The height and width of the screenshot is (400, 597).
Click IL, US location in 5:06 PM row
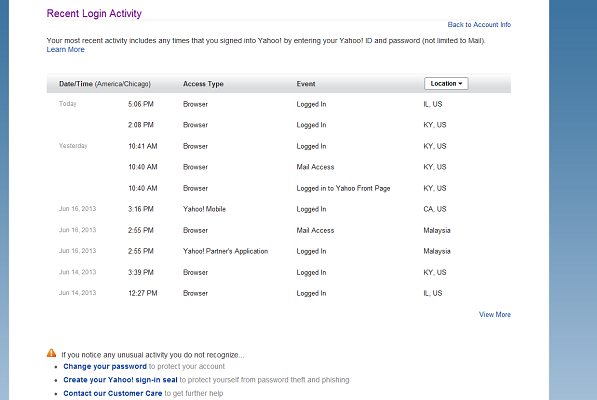pyautogui.click(x=433, y=104)
